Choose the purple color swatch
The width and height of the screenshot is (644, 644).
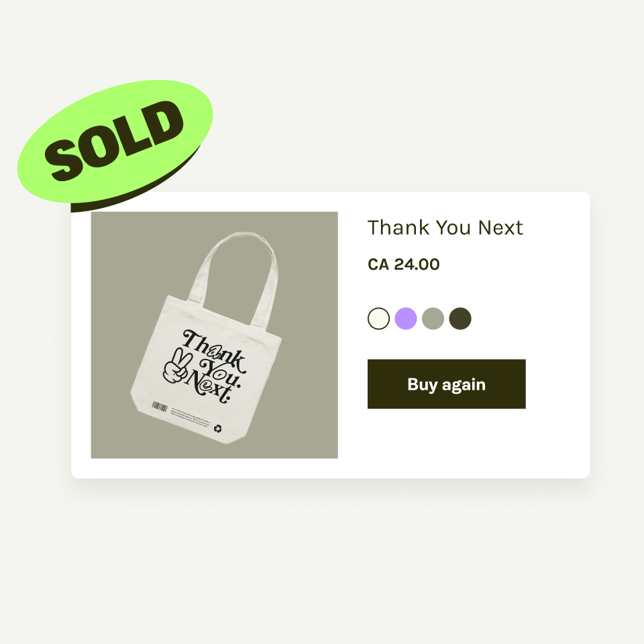[406, 319]
